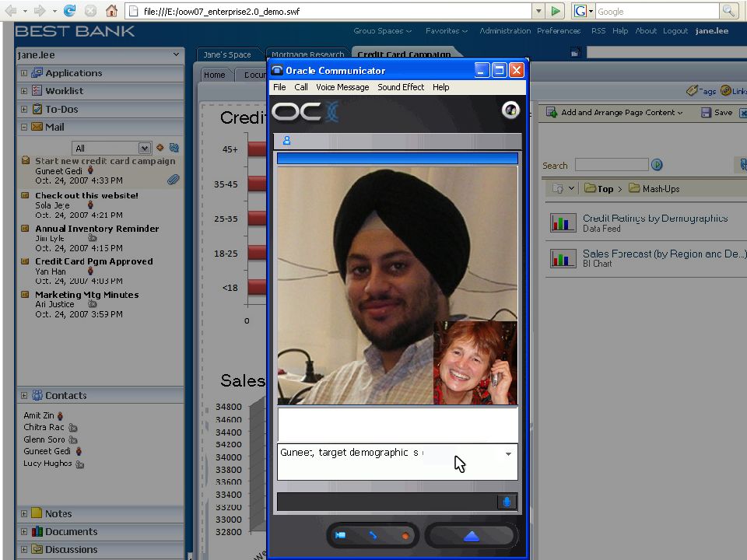Click the up-triangle button in Communicator
This screenshot has height=560, width=747.
(x=472, y=536)
